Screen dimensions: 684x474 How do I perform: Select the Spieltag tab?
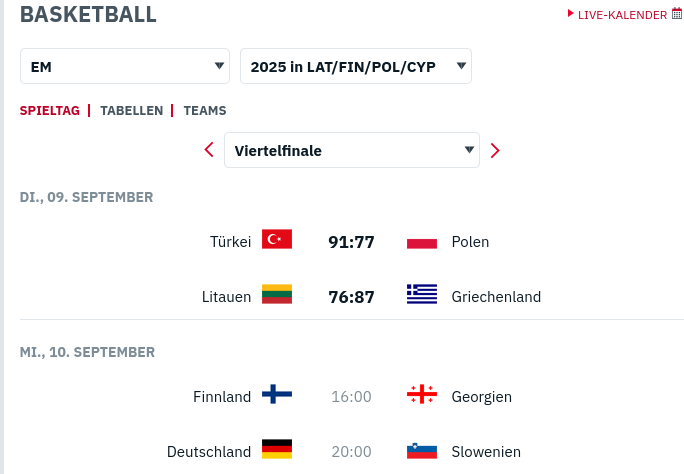click(x=50, y=111)
